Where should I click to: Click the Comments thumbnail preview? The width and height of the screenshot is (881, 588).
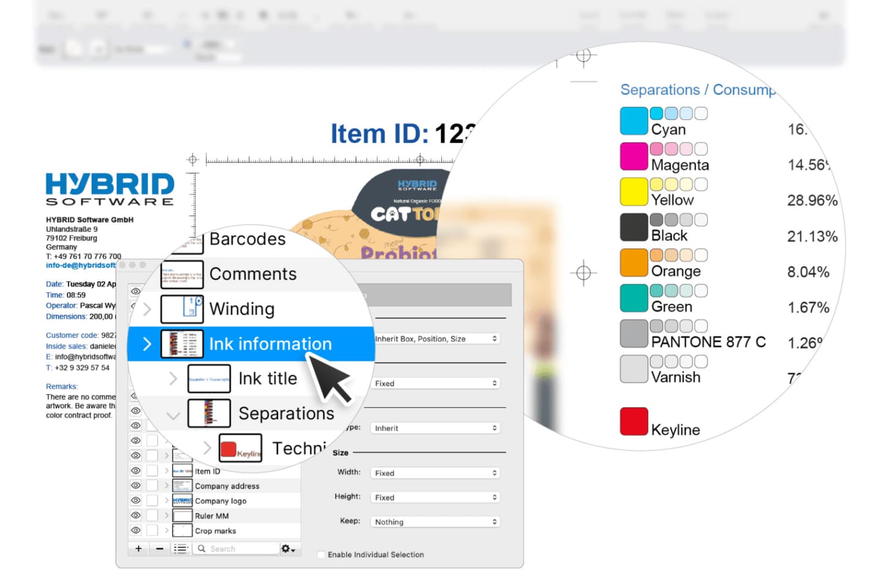(182, 274)
